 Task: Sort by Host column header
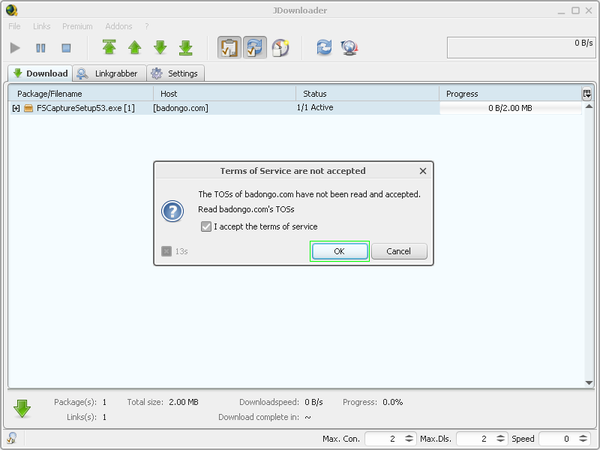(x=224, y=94)
